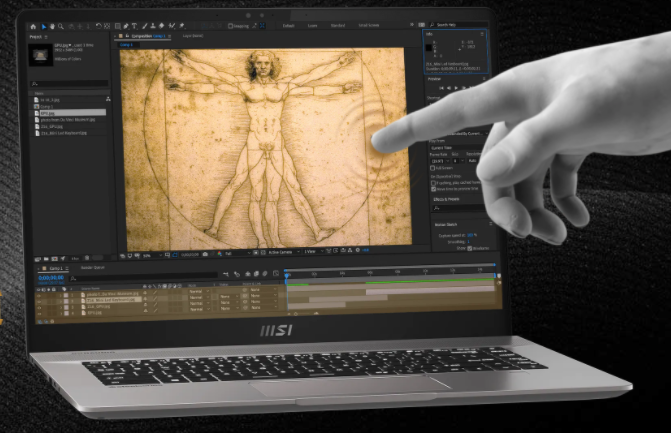Take a snapshot with camera icon
Viewport: 671px width, 433px height.
(205, 254)
